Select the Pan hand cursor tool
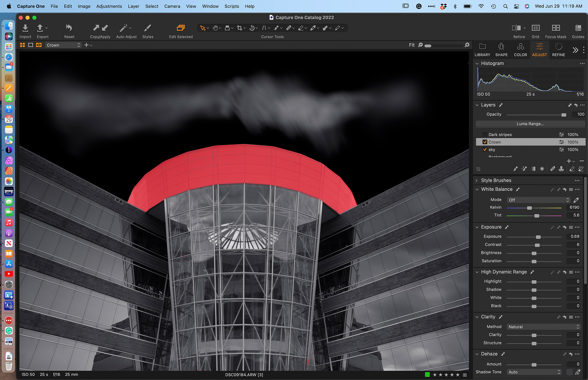Screen dimensions: 588x380 click(x=215, y=28)
